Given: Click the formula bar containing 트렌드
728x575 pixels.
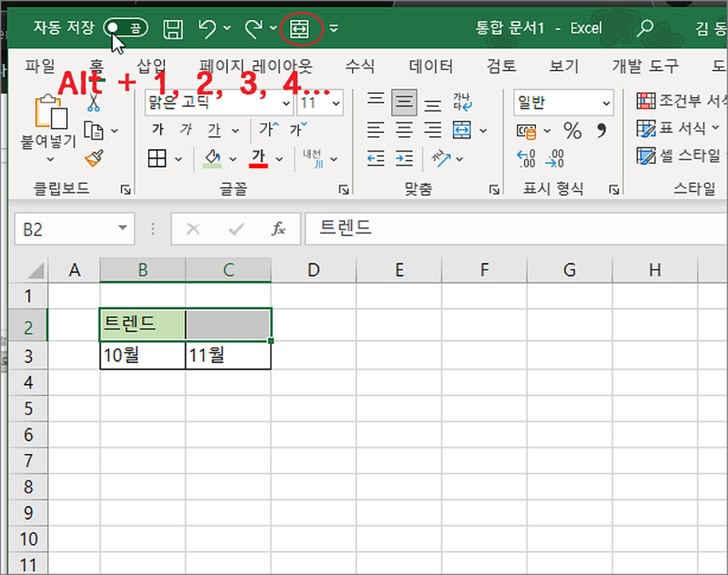Looking at the screenshot, I should pyautogui.click(x=516, y=229).
